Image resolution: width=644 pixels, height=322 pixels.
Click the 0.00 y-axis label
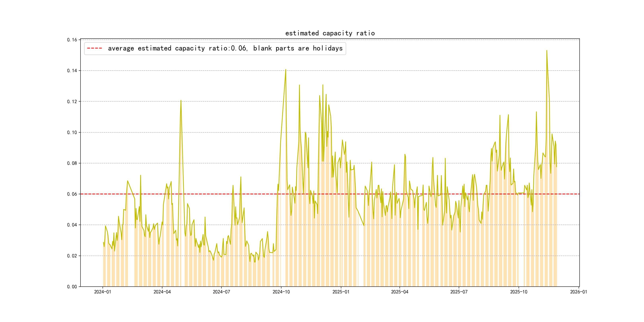pyautogui.click(x=72, y=286)
